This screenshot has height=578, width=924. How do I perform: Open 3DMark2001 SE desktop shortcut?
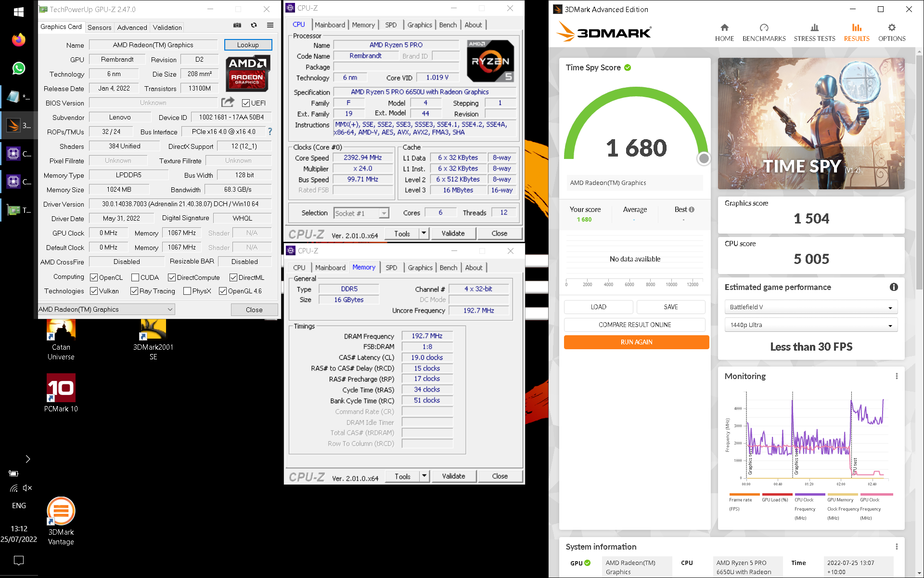tap(153, 340)
